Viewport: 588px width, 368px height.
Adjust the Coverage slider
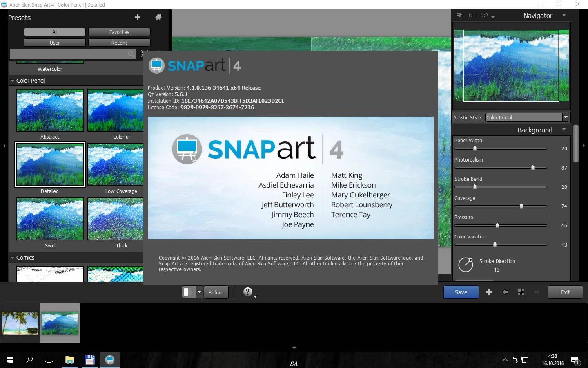[x=501, y=206]
